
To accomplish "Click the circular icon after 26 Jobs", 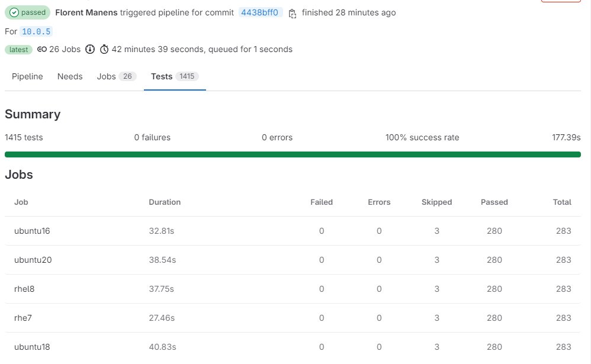I will pyautogui.click(x=90, y=50).
